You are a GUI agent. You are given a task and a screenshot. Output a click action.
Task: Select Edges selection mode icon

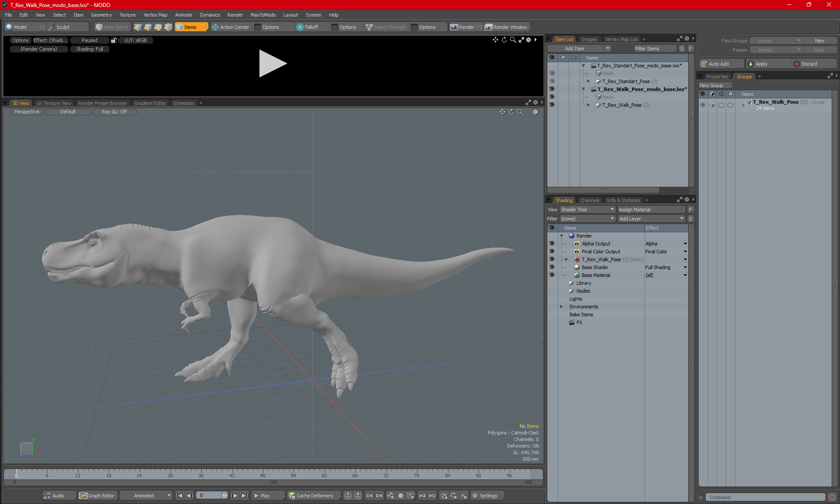tap(148, 27)
